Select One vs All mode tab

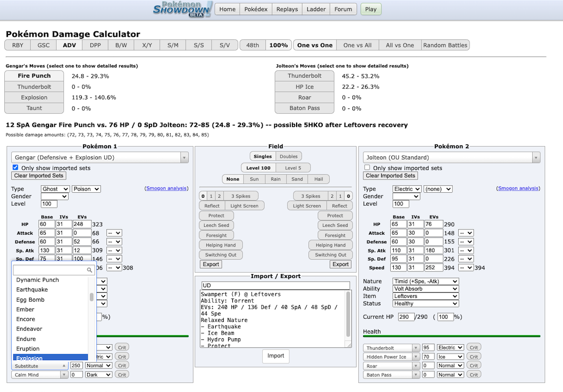(357, 45)
